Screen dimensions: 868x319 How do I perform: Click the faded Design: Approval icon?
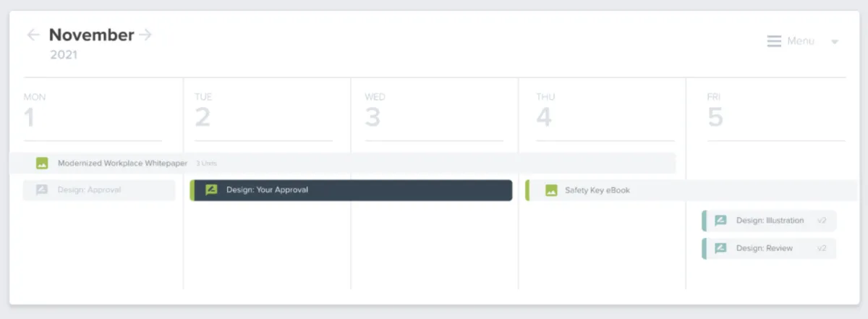coord(43,190)
